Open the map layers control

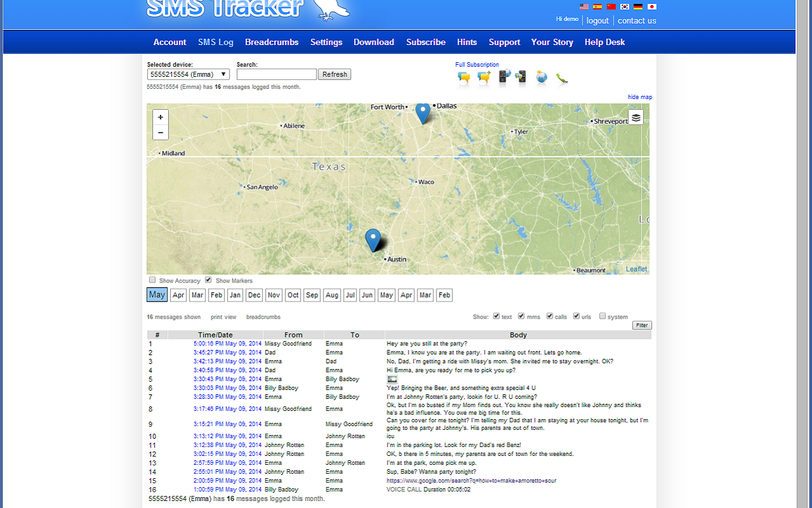[x=636, y=117]
